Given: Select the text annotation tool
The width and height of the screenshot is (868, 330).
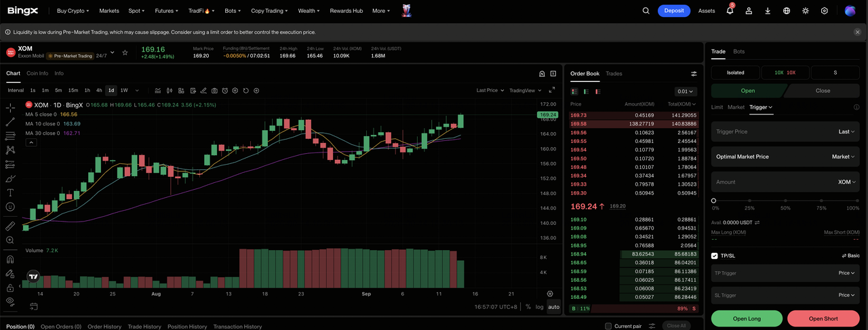Looking at the screenshot, I should (10, 192).
